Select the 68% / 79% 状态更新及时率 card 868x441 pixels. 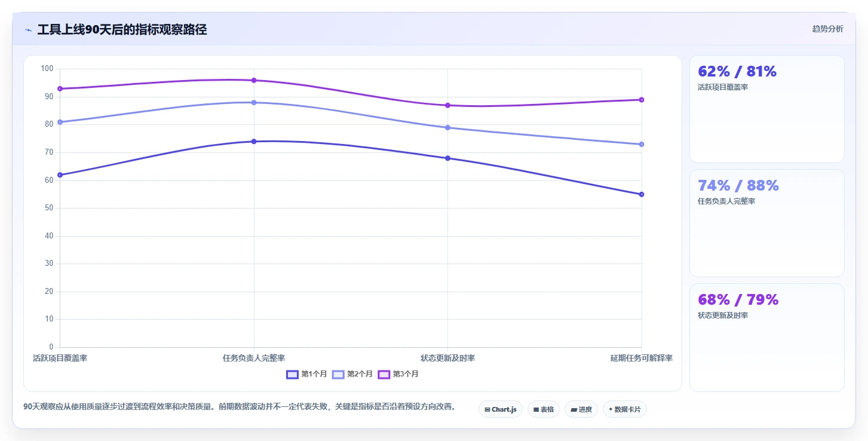point(767,337)
